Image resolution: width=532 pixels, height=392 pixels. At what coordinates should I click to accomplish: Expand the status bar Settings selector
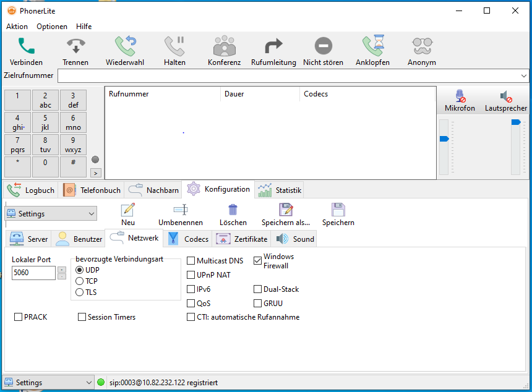[x=87, y=382]
